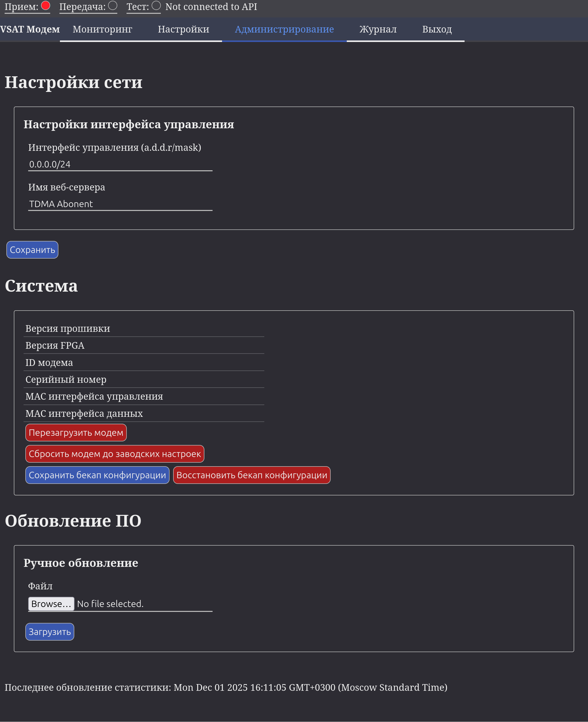Switch to the Мониторинг tab
The width and height of the screenshot is (588, 722).
point(102,29)
